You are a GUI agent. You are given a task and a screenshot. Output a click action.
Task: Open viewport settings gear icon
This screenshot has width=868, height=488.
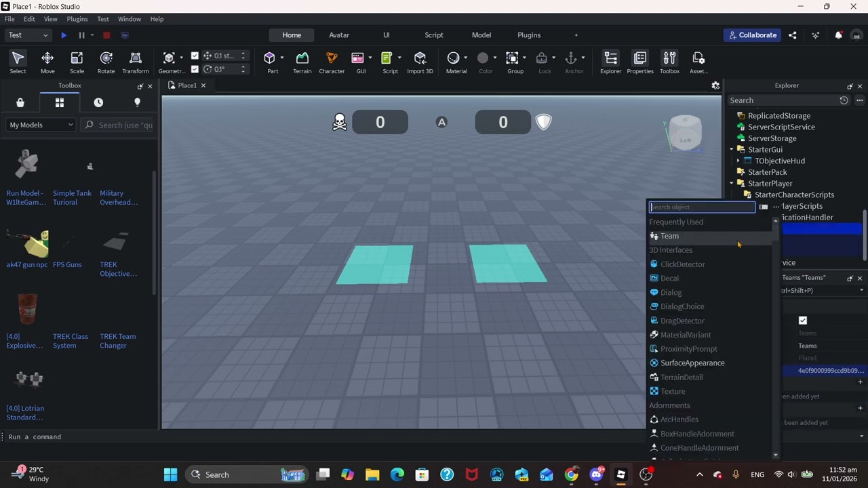(715, 85)
